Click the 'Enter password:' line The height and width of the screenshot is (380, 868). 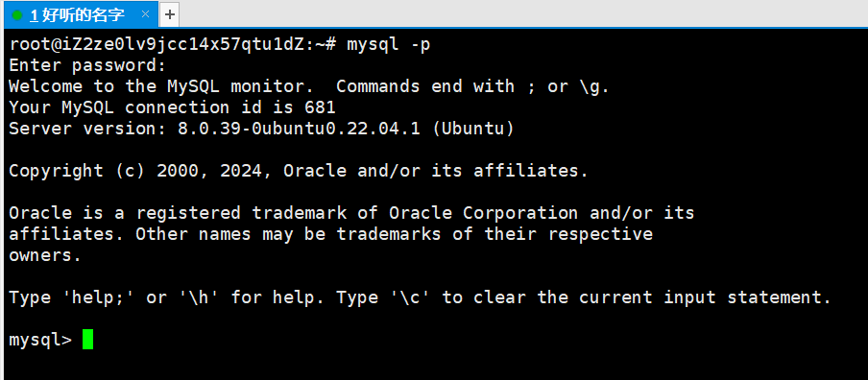87,66
